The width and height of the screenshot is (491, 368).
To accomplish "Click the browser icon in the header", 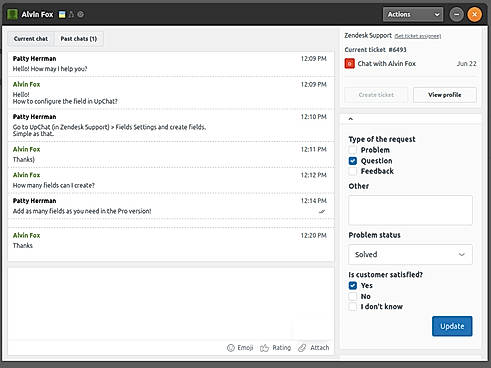I will [x=80, y=14].
